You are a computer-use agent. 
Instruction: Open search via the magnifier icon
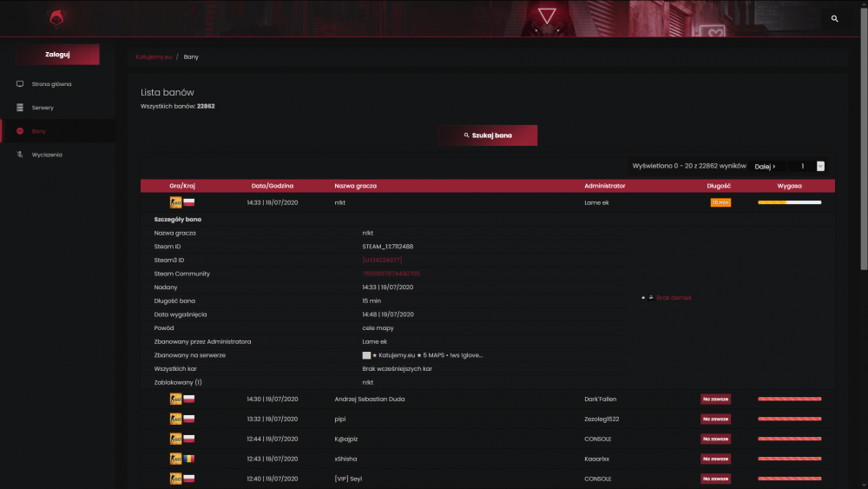point(834,19)
